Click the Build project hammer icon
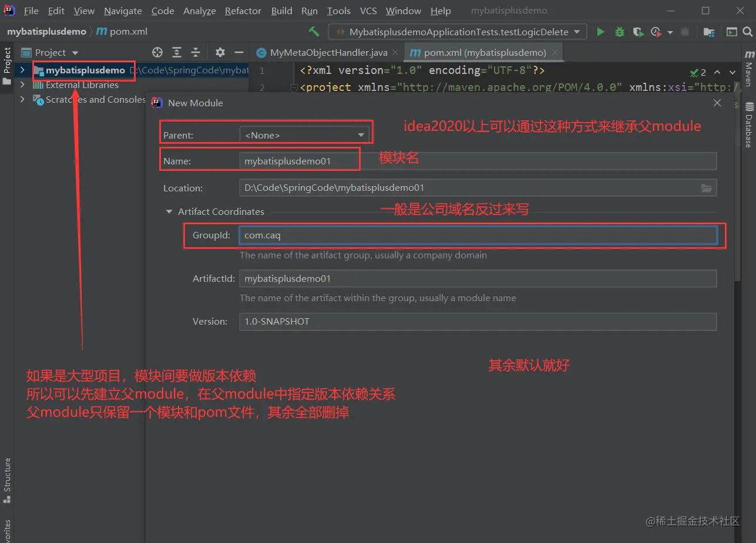The height and width of the screenshot is (543, 756). point(314,32)
